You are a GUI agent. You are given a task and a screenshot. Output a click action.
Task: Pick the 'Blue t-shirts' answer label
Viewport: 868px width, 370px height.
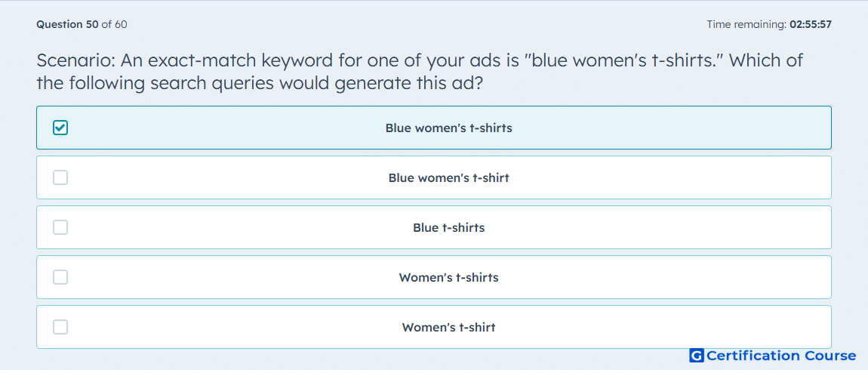[449, 227]
